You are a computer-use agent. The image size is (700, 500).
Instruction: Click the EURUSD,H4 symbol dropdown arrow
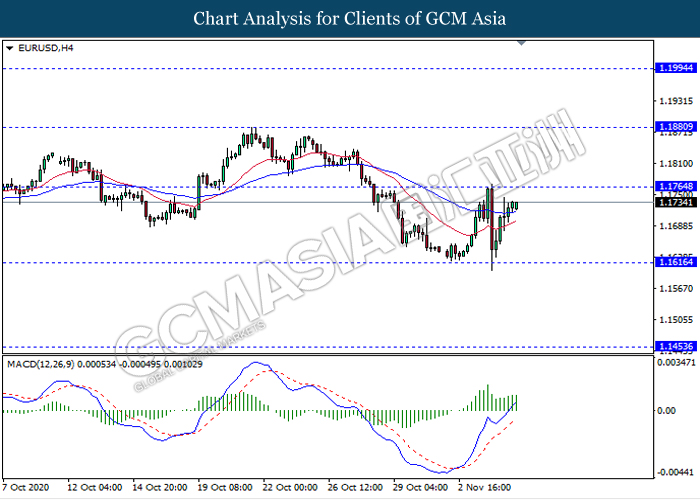(x=10, y=48)
